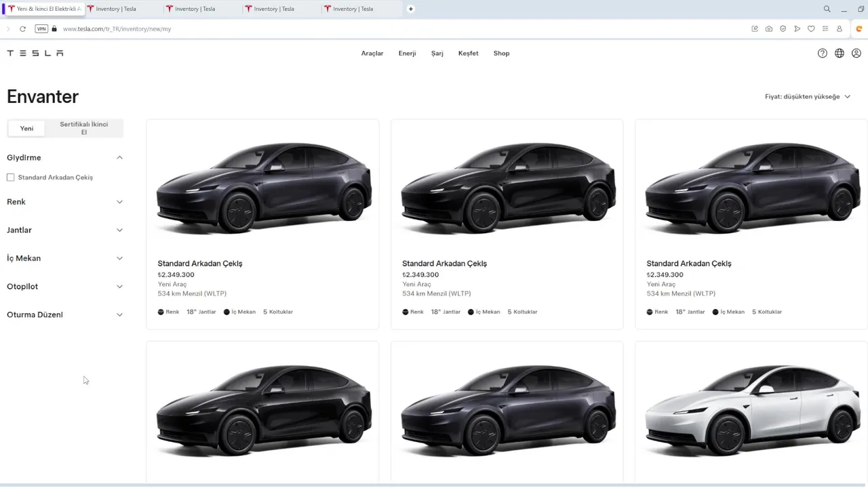Reload the page with the refresh icon
Image resolution: width=868 pixels, height=488 pixels.
[x=22, y=28]
